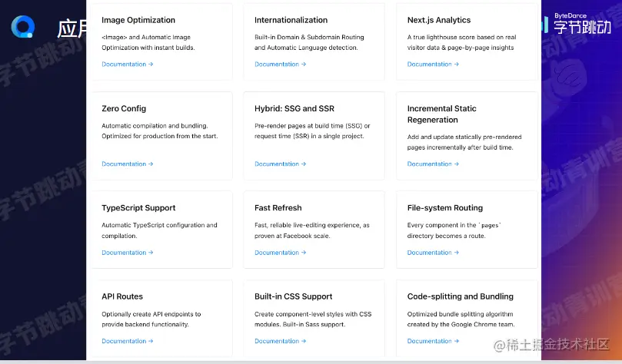Open Image Optimization Documentation link
The image size is (622, 364).
[x=127, y=65]
